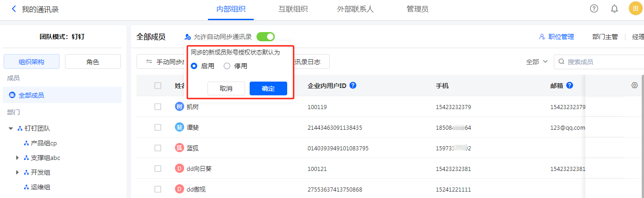Click the user avatar in top right
Screen dimensions: 644x198
click(635, 9)
